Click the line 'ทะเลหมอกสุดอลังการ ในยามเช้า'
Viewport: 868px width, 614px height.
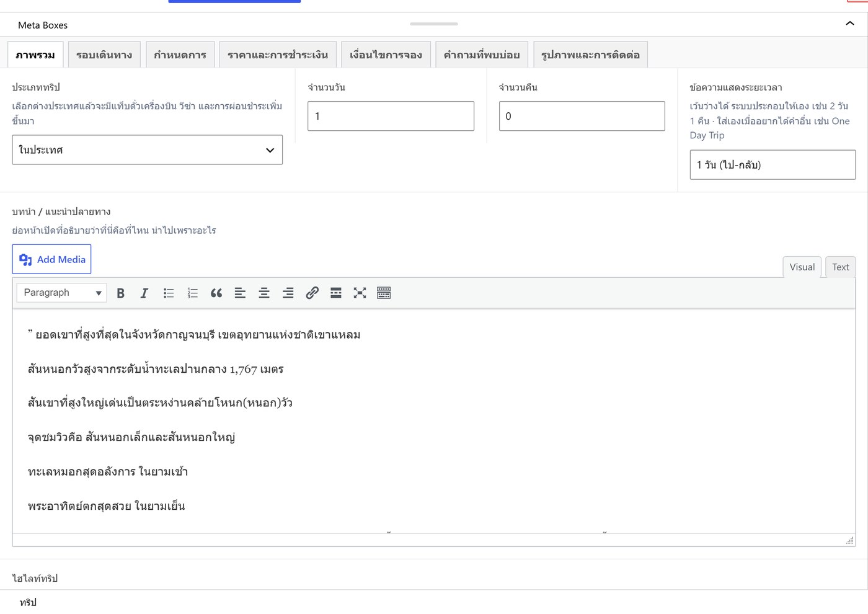coord(108,471)
